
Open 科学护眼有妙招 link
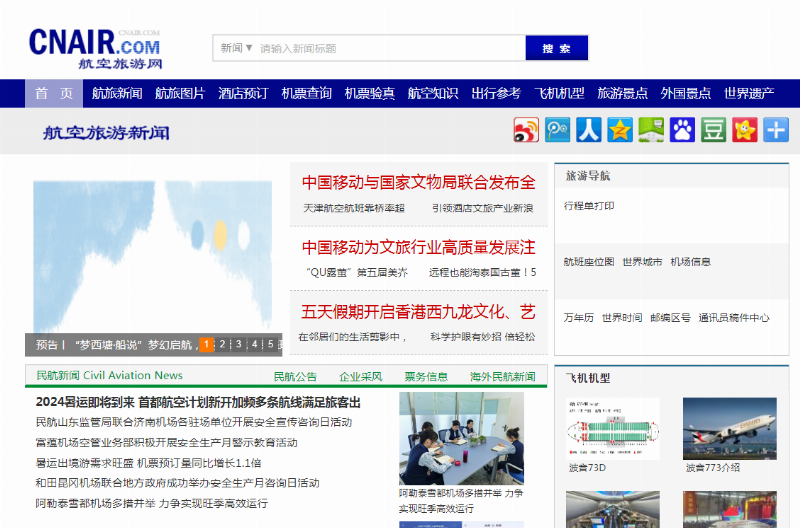click(x=483, y=337)
